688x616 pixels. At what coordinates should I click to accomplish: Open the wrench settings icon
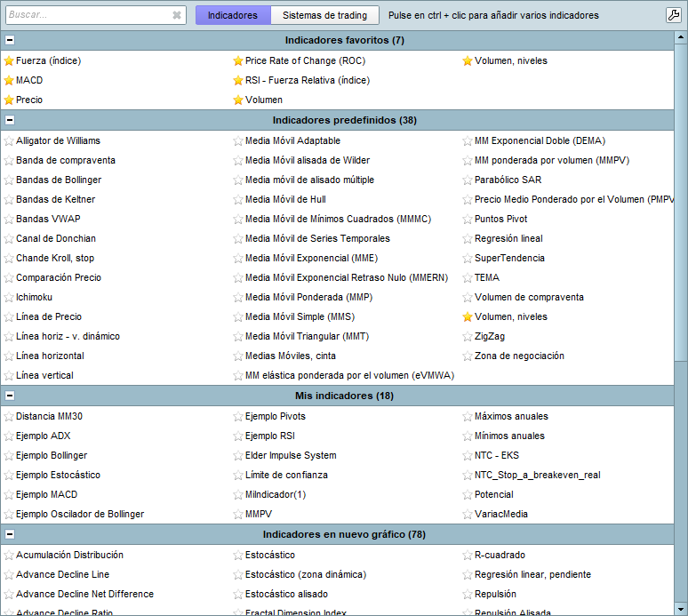673,15
